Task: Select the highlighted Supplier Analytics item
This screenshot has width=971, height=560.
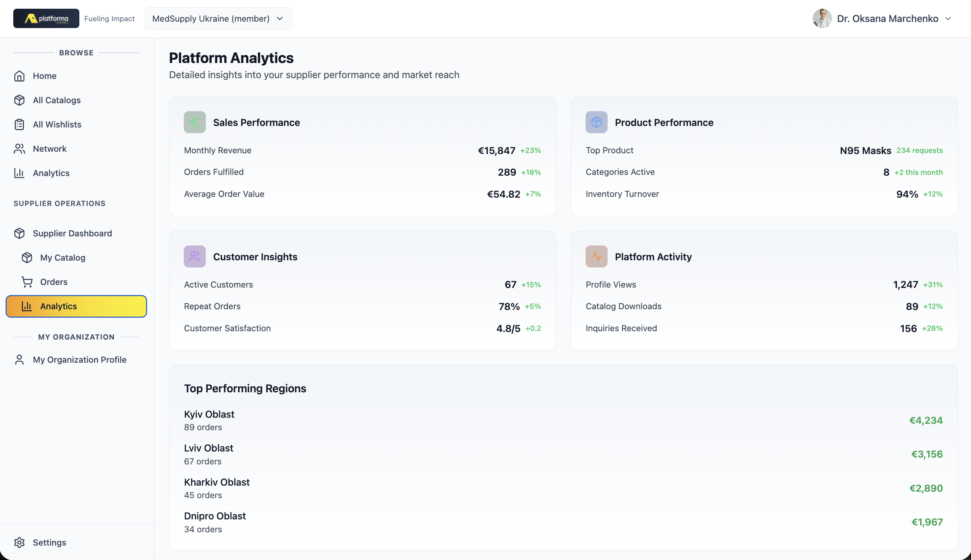Action: click(76, 306)
